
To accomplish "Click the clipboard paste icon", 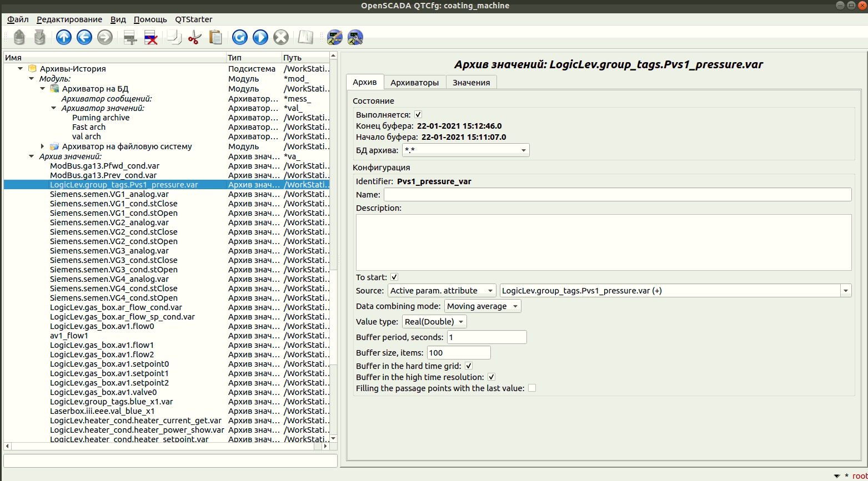I will 215,37.
